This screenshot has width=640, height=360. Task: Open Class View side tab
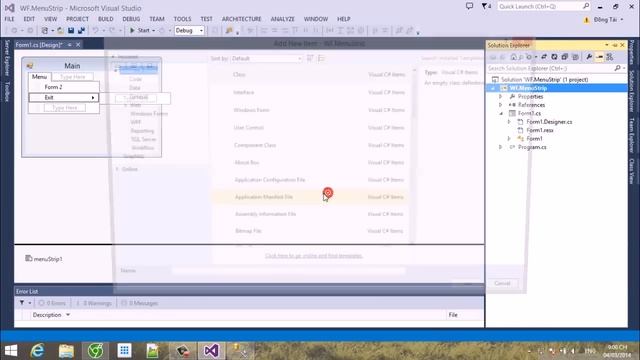click(x=632, y=171)
